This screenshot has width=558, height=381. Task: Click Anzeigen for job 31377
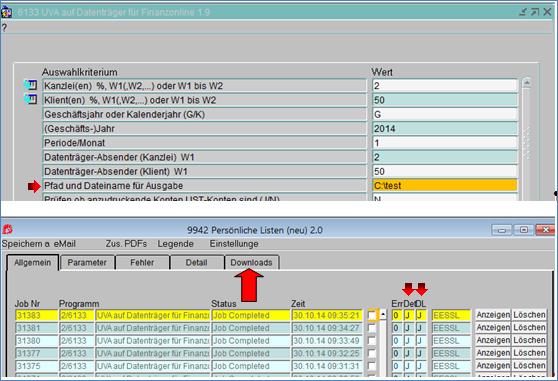[493, 353]
